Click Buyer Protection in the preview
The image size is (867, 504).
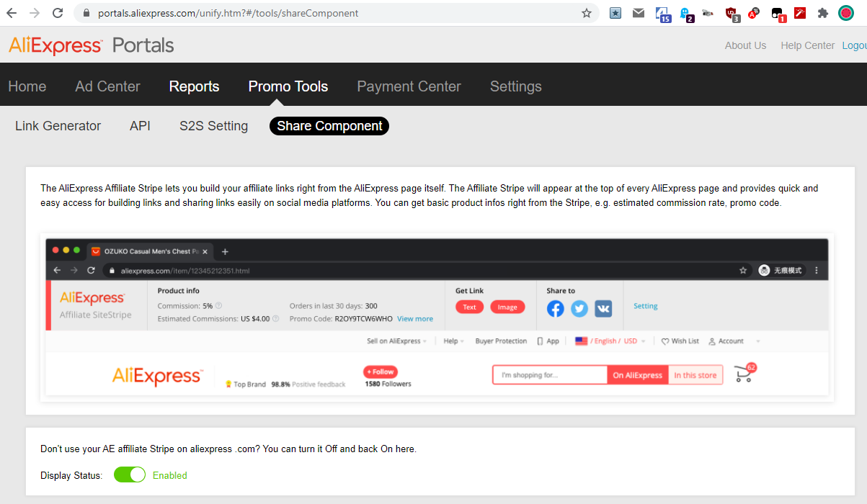501,341
